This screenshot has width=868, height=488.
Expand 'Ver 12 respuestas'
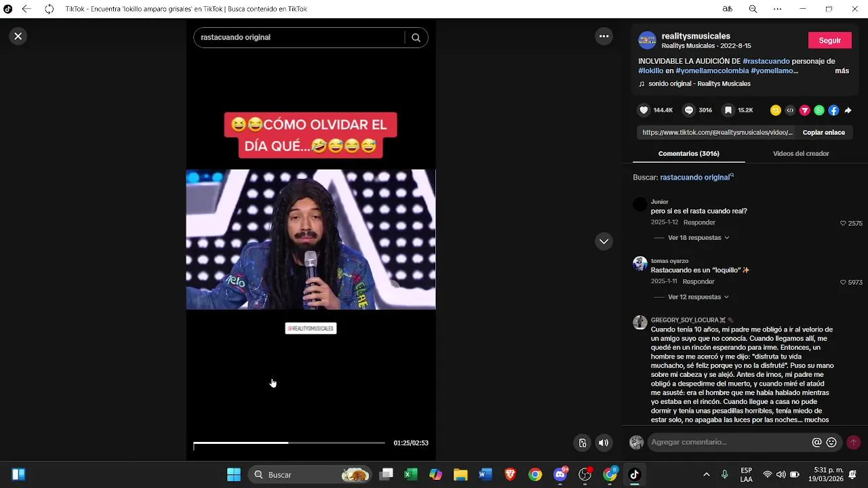[698, 297]
